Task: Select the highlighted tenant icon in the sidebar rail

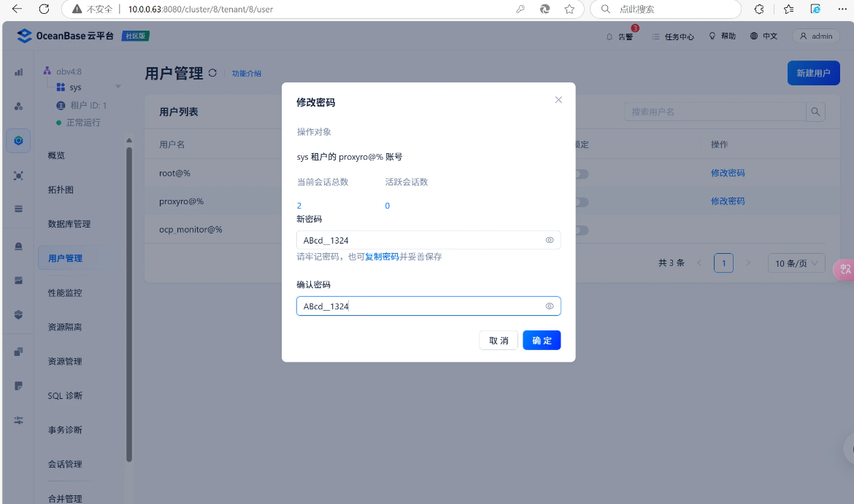Action: click(x=18, y=141)
